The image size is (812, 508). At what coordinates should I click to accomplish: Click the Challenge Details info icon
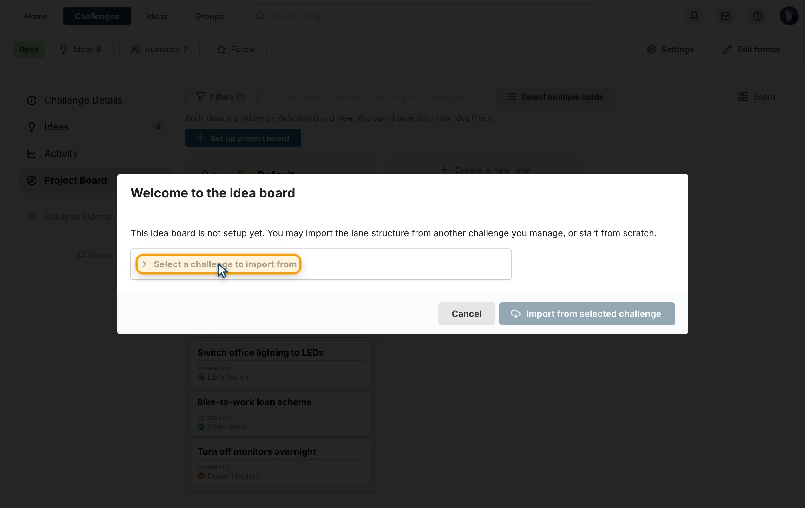pos(31,100)
